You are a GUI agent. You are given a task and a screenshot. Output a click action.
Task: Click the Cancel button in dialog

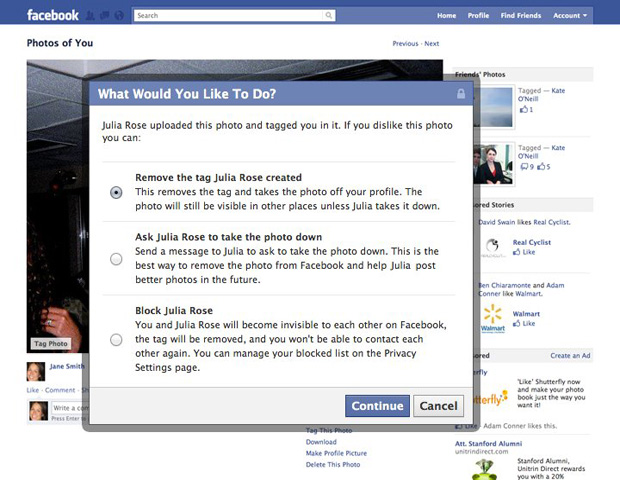click(438, 406)
